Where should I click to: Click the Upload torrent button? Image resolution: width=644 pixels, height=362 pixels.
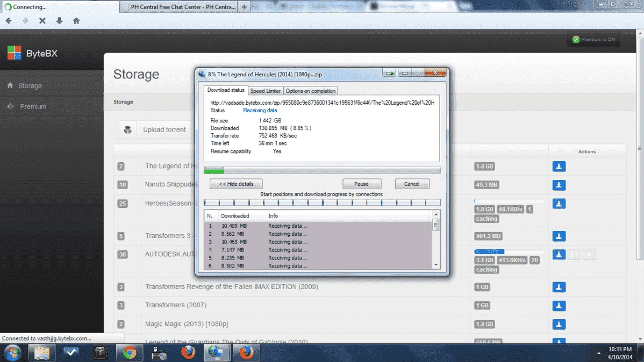coord(156,129)
